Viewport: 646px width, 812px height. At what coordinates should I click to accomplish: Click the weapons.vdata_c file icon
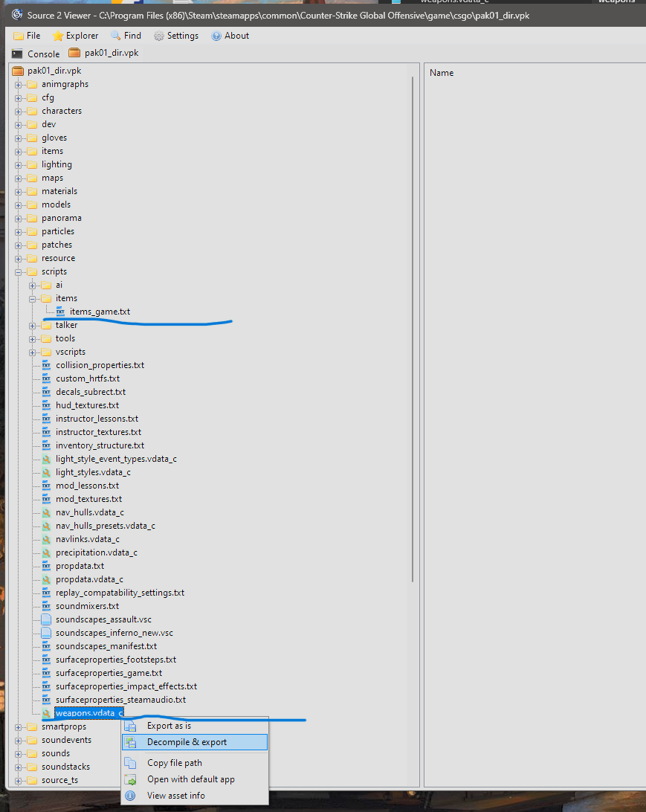tap(47, 713)
